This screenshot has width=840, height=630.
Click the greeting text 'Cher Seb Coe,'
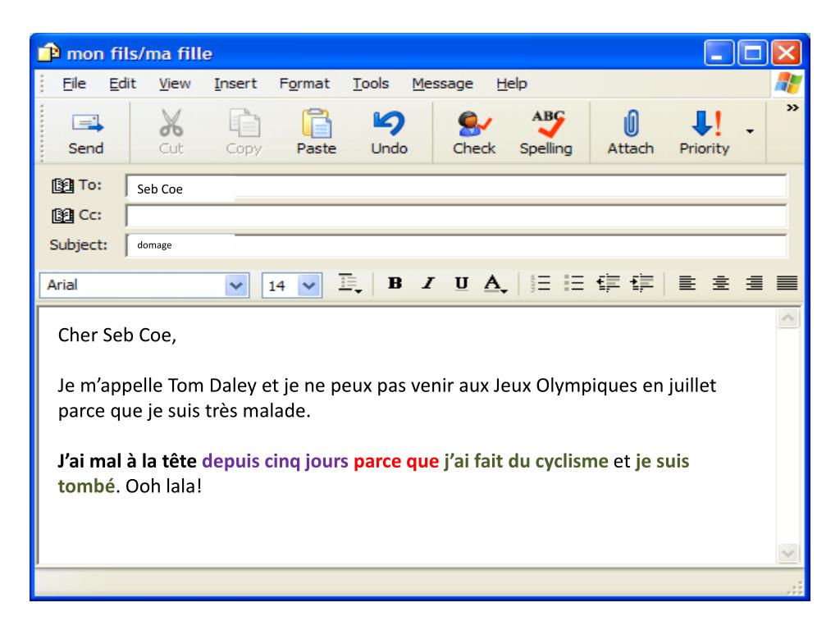117,336
